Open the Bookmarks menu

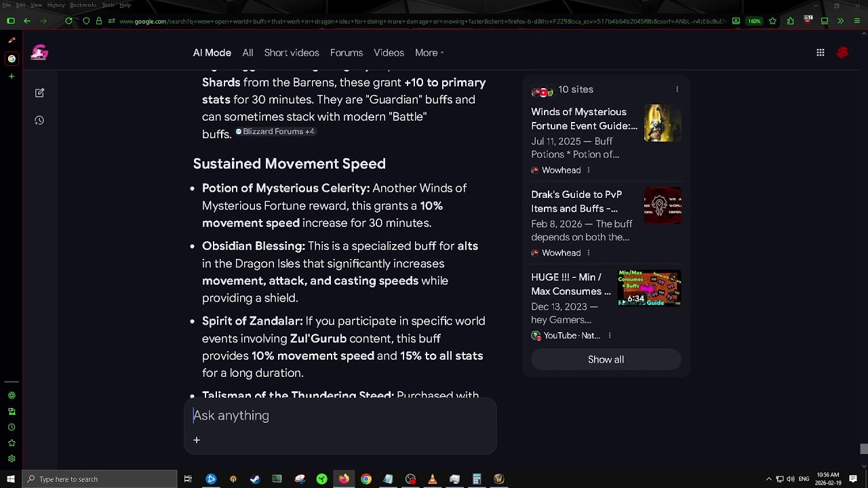[x=83, y=5]
